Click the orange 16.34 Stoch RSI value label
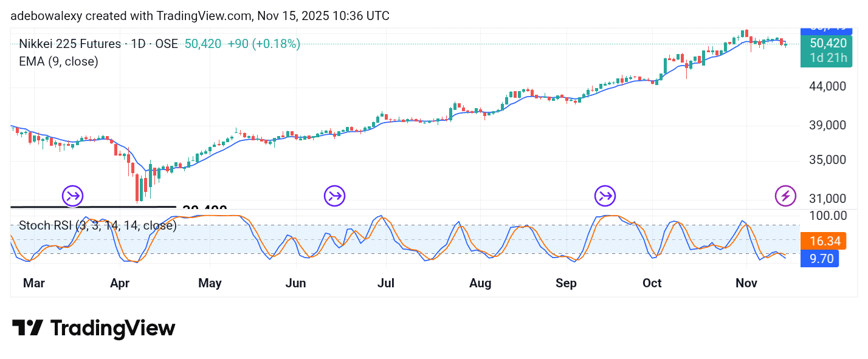This screenshot has height=359, width=868. [x=825, y=241]
